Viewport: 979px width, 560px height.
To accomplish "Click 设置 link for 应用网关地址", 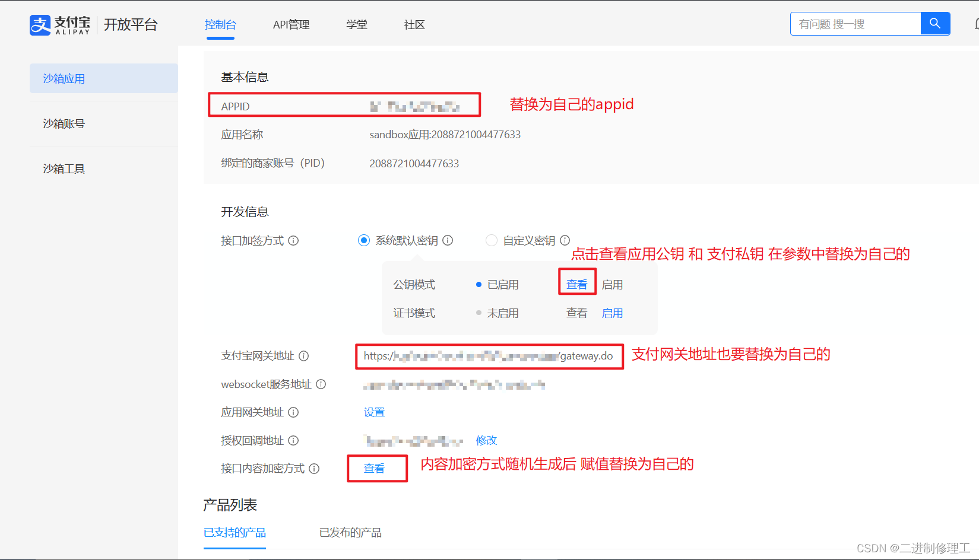I will [x=374, y=412].
